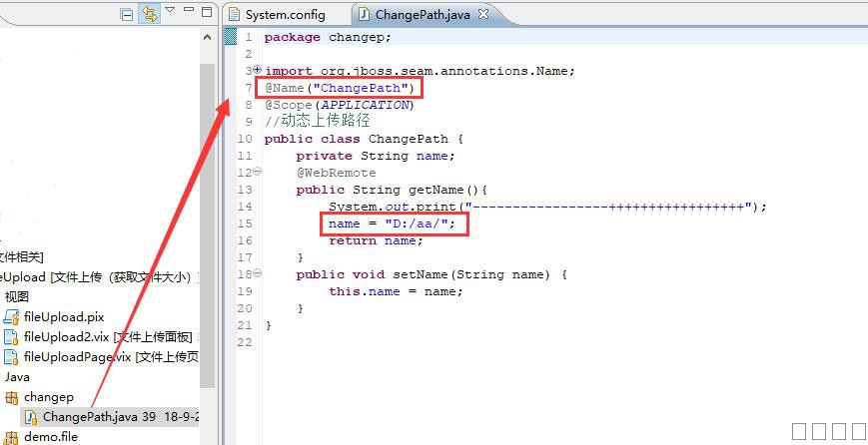This screenshot has height=445, width=868.
Task: Click the explorer scrollbar up arrow
Action: pos(208,52)
